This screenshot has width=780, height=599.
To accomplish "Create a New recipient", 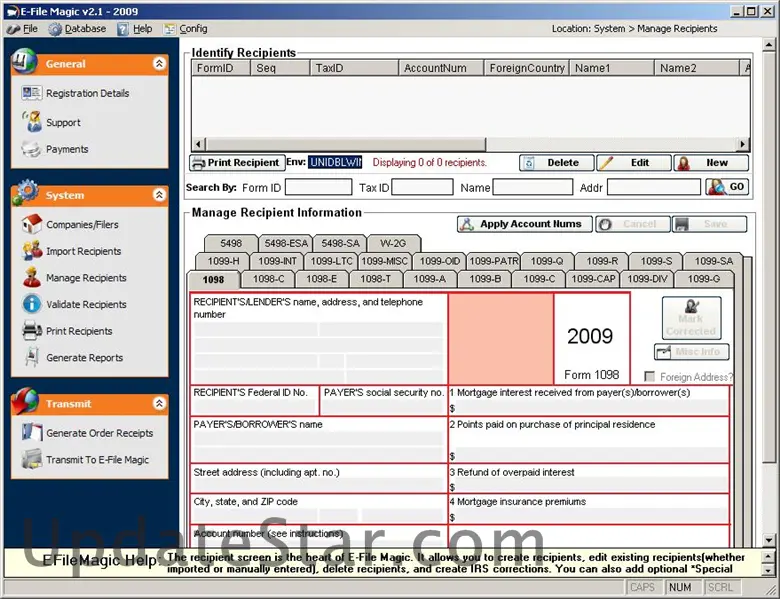I will [711, 163].
